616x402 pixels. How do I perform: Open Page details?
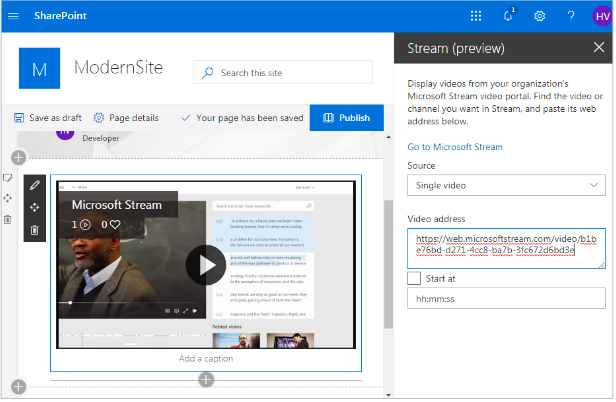click(126, 118)
